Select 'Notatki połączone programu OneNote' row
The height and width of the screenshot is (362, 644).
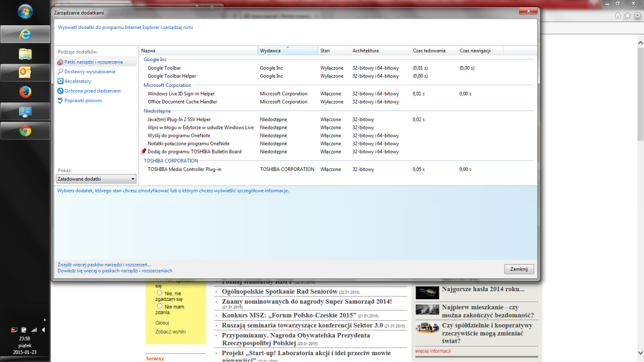[x=337, y=144]
